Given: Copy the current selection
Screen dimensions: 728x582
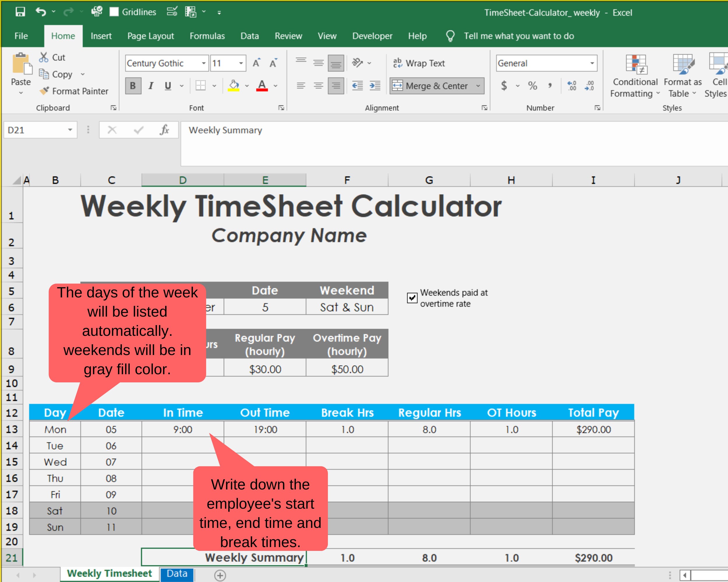Looking at the screenshot, I should [x=58, y=74].
